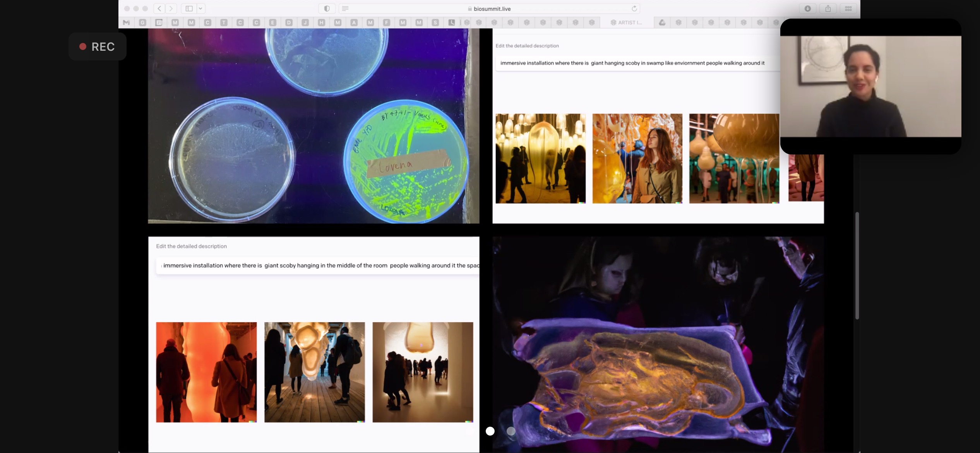Open the privacy report shield icon
Viewport: 980px width, 453px height.
click(x=327, y=9)
